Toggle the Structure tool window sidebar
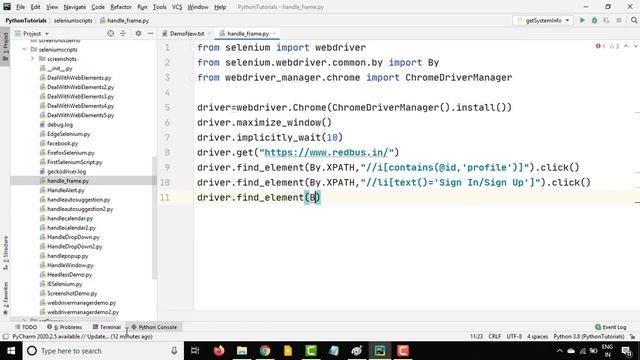This screenshot has height=360, width=640. [5, 253]
